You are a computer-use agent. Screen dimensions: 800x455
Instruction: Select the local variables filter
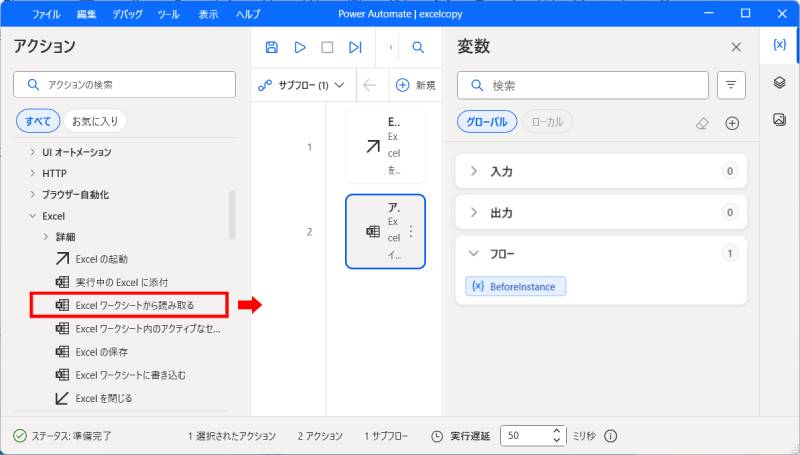547,122
